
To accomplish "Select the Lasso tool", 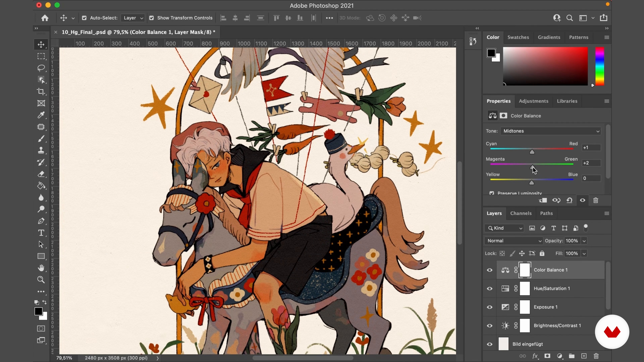I will (41, 68).
